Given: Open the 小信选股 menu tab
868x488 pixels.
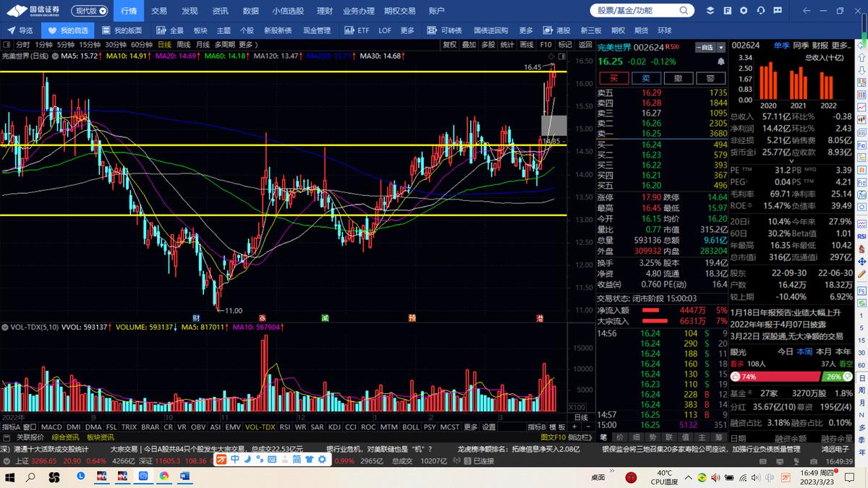Looking at the screenshot, I should click(288, 11).
